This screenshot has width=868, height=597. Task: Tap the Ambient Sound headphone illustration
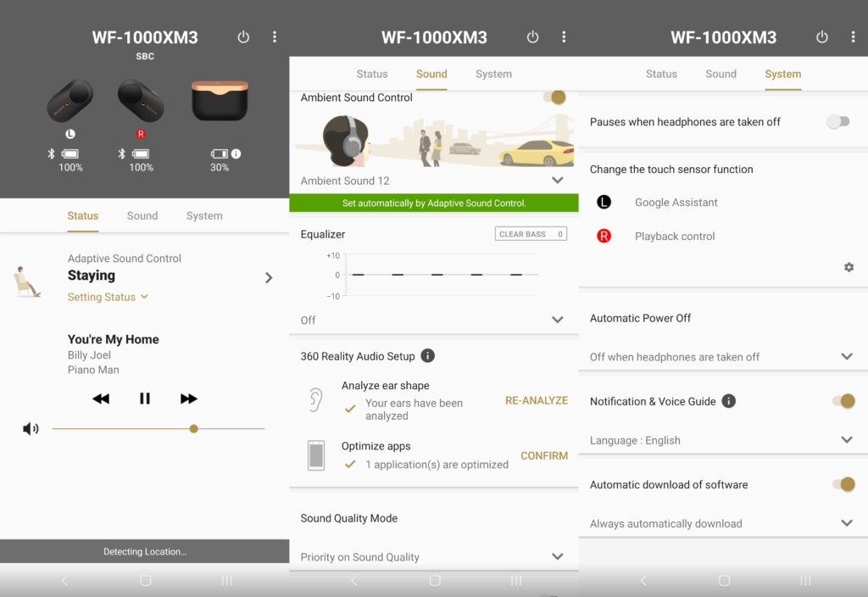(x=434, y=139)
